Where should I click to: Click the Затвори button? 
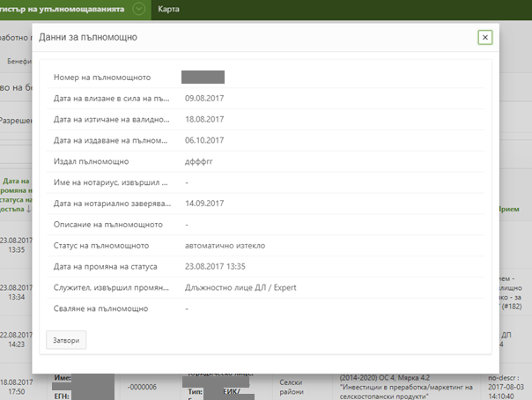coord(66,340)
